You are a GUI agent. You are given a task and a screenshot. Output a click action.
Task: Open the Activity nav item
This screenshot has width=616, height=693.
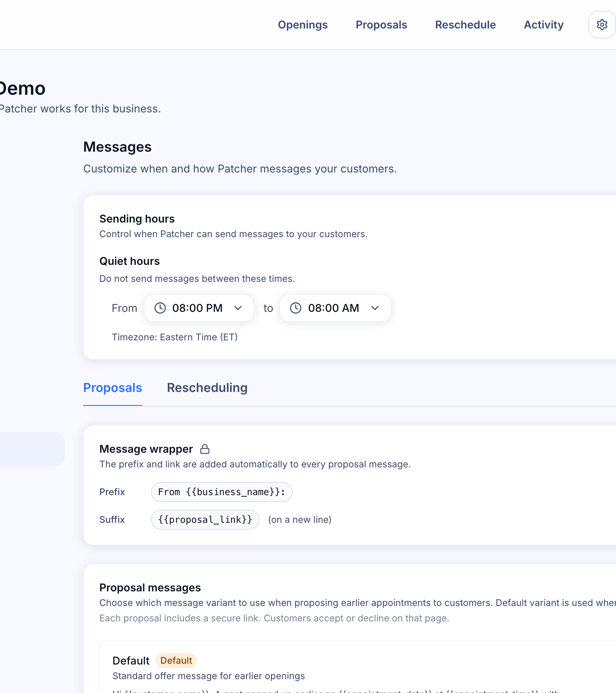click(544, 25)
